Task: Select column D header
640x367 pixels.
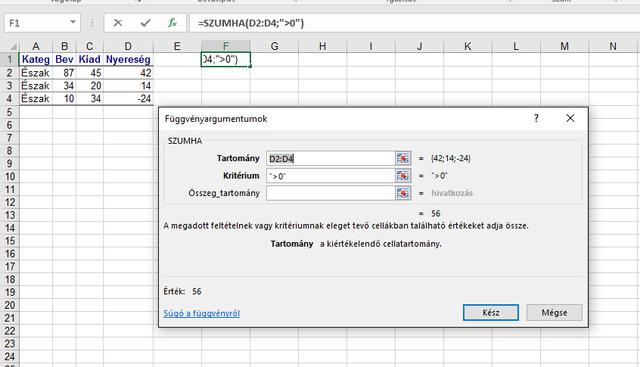Action: tap(128, 46)
